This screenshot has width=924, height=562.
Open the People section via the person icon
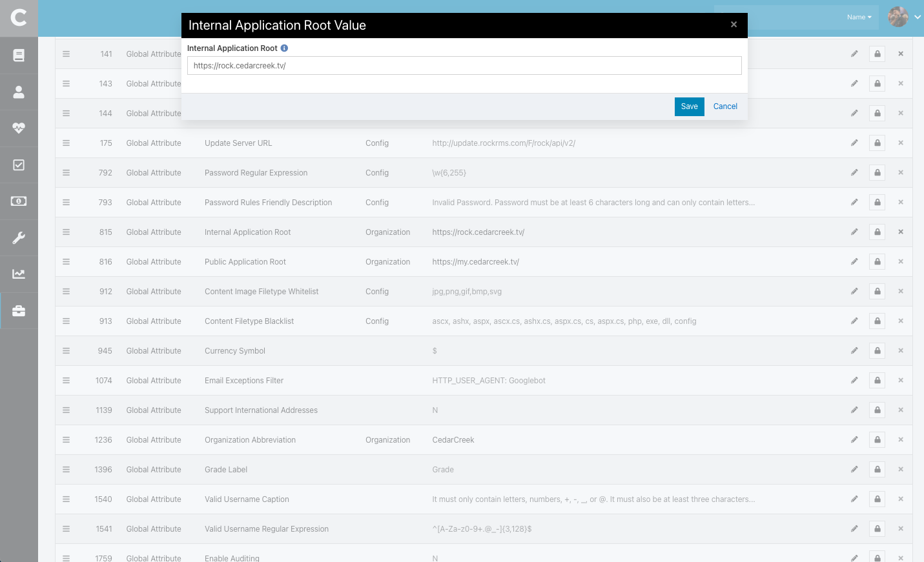19,91
